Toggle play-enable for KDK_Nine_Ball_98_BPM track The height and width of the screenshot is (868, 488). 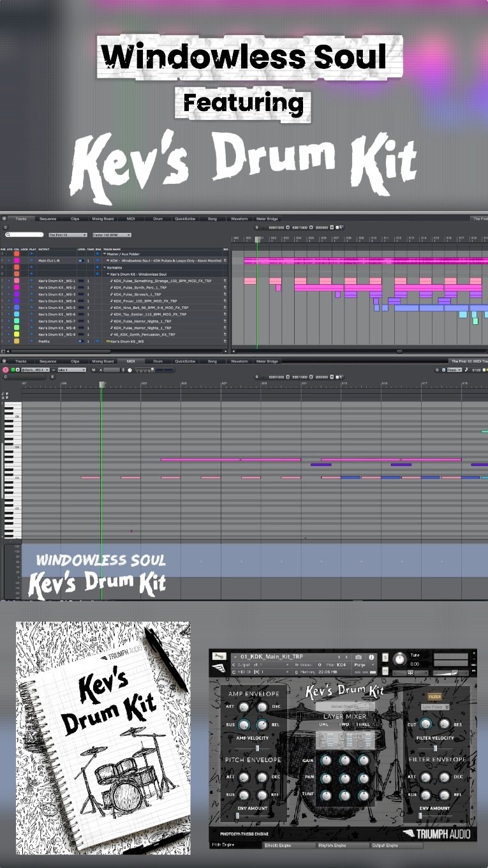tap(31, 308)
